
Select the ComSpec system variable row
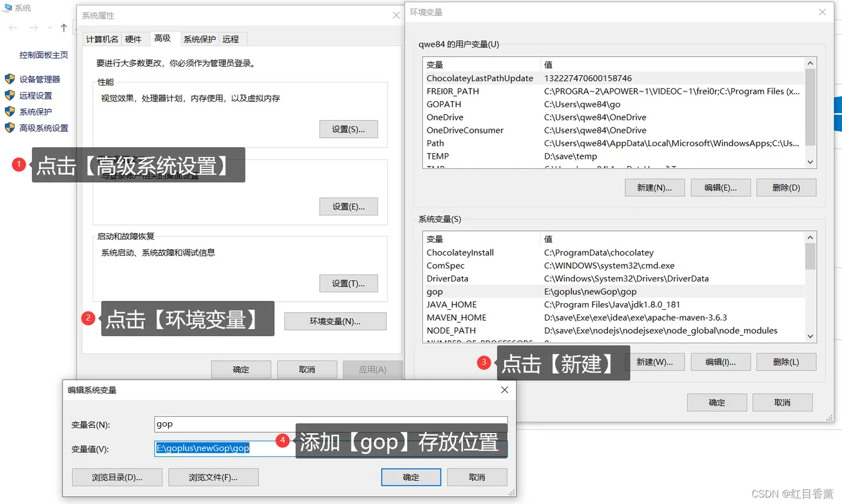(613, 266)
